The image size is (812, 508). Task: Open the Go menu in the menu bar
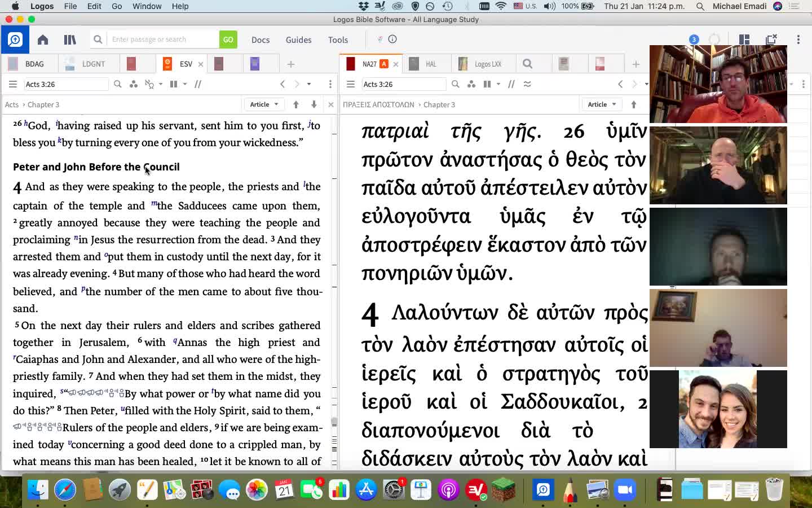pos(117,6)
